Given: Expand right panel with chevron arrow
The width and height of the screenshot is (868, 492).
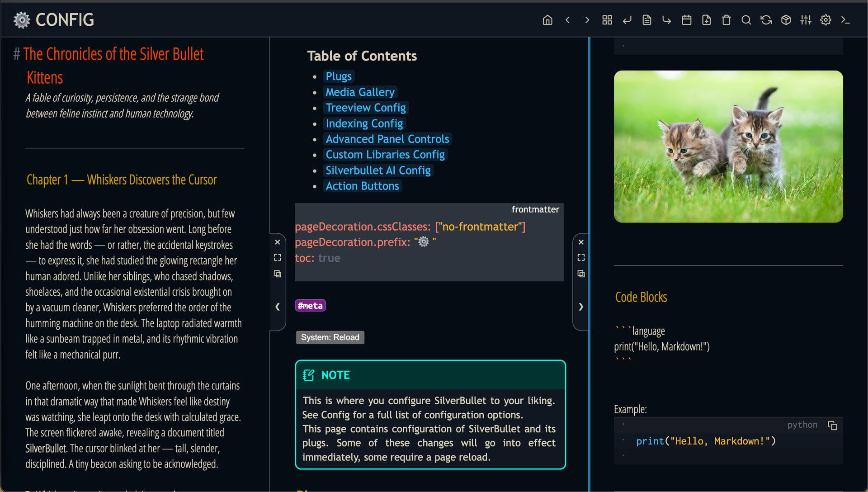Looking at the screenshot, I should click(x=581, y=307).
